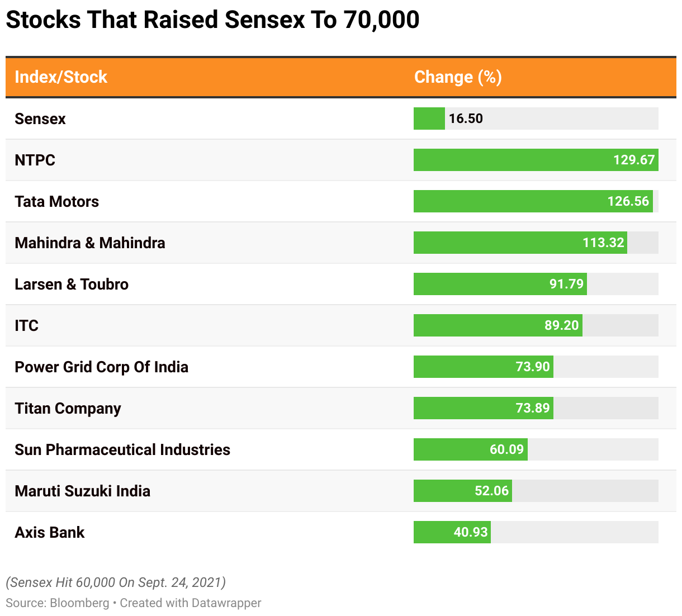Select Power Grid Corp Of India label
The height and width of the screenshot is (616, 682).
[101, 367]
